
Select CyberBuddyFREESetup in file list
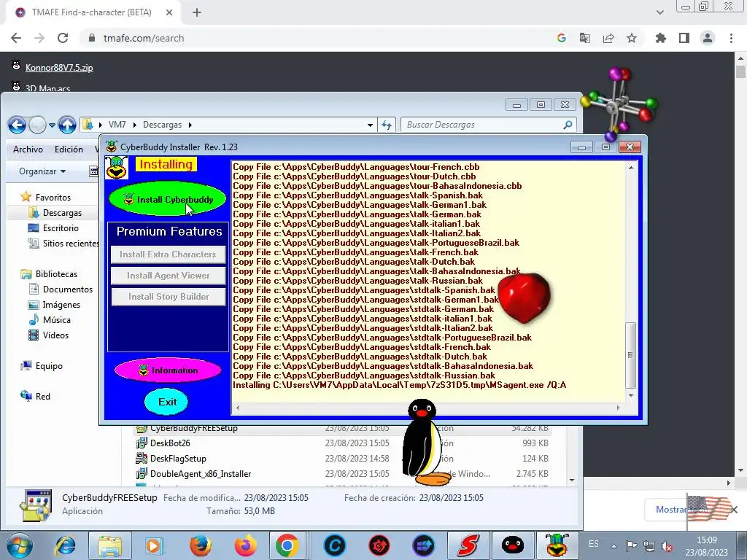193,429
